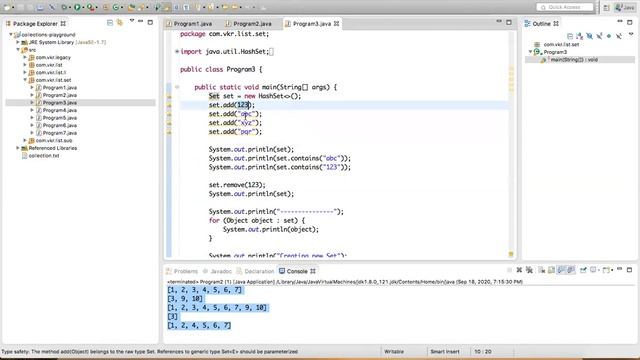Collapse the collections-playground project

coord(11,35)
